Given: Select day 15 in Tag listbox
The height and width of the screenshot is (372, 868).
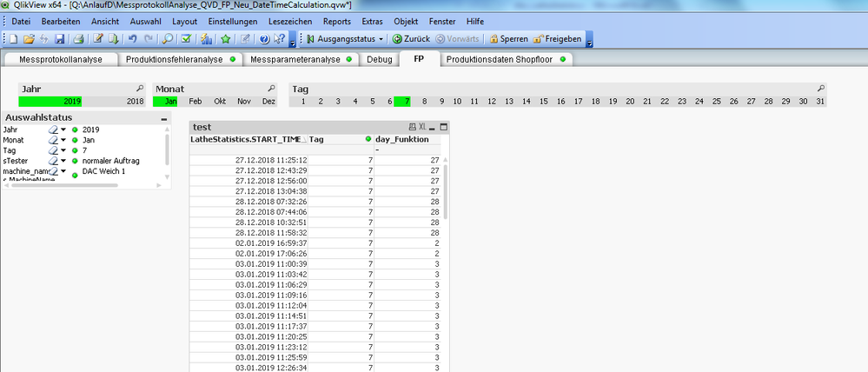Looking at the screenshot, I should pyautogui.click(x=544, y=102).
